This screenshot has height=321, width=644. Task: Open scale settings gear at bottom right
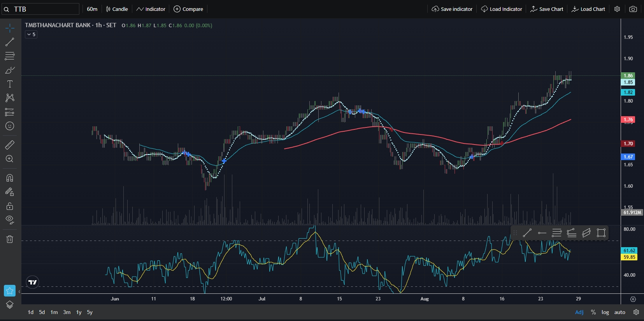point(636,312)
